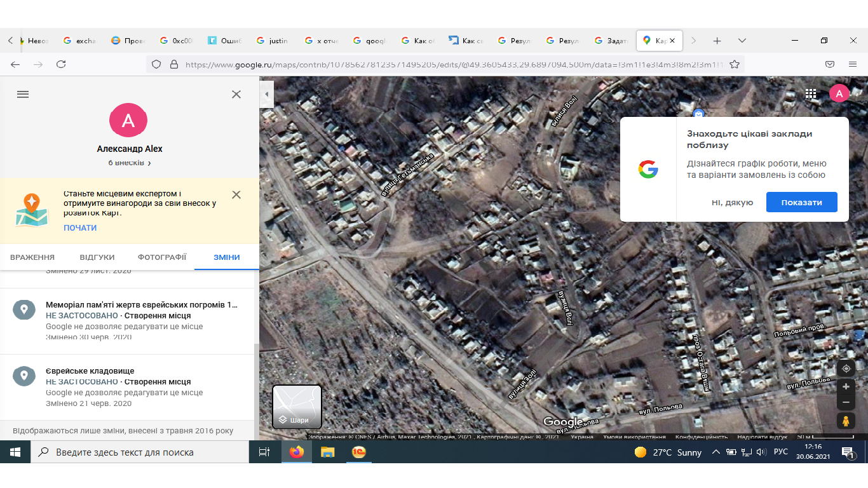Click the Показати button
Screen dimensions: 868x488
(x=801, y=202)
